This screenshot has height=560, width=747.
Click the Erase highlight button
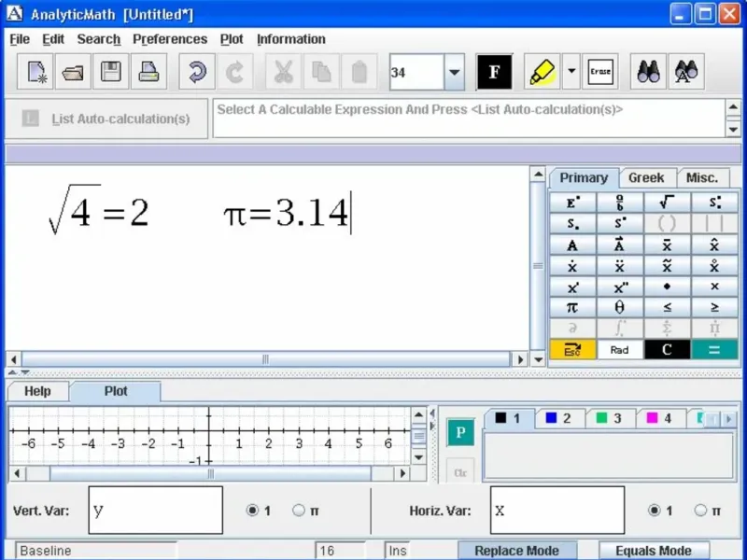[600, 72]
